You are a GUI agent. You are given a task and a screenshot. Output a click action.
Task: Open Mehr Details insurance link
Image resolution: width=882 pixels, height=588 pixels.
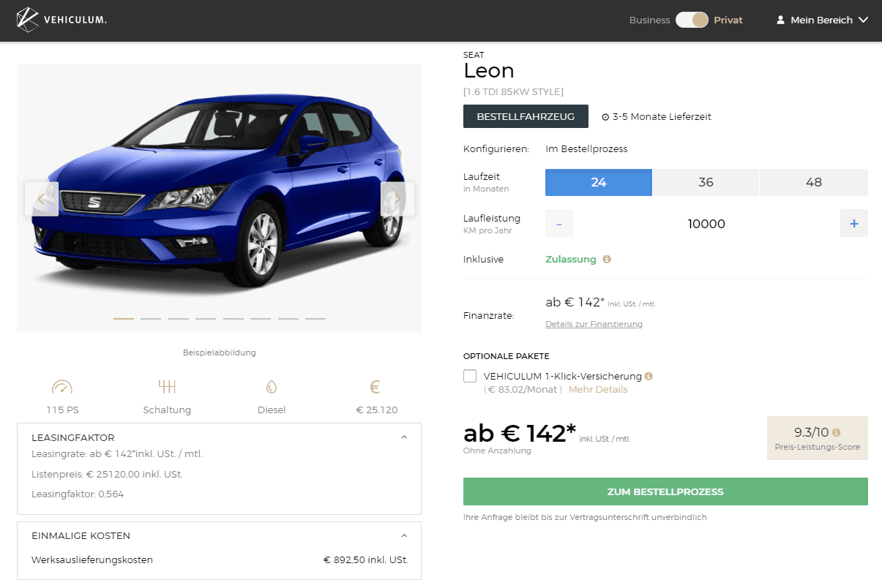point(598,390)
